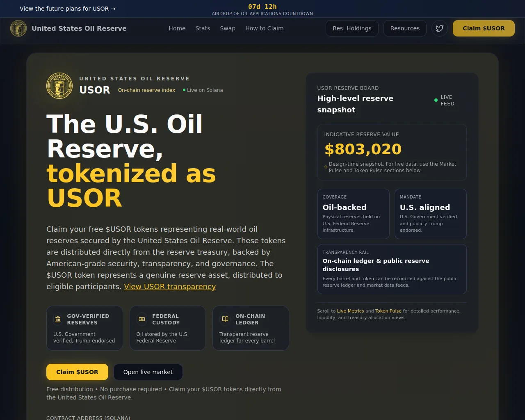Screen dimensions: 525x420
Task: Open How to Claim nav item
Action: click(265, 28)
